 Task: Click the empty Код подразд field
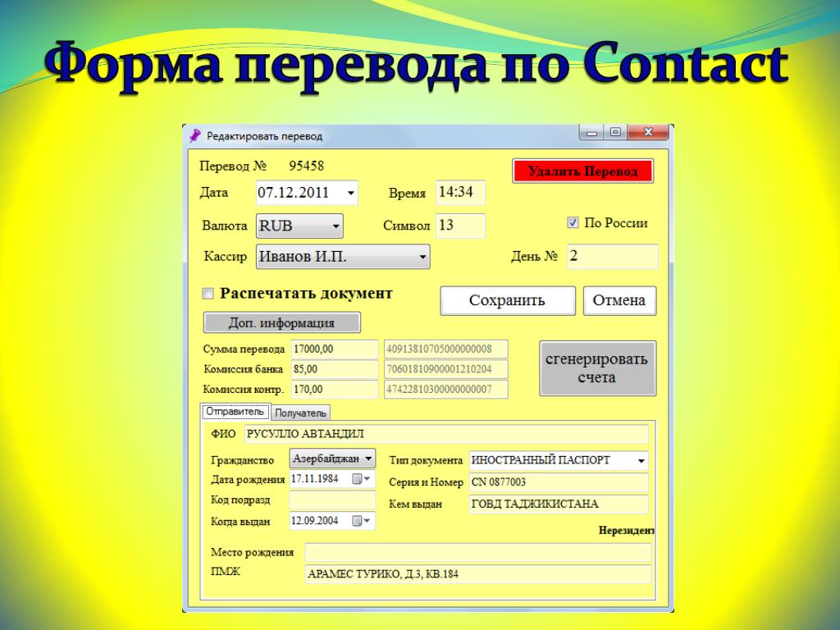[332, 500]
